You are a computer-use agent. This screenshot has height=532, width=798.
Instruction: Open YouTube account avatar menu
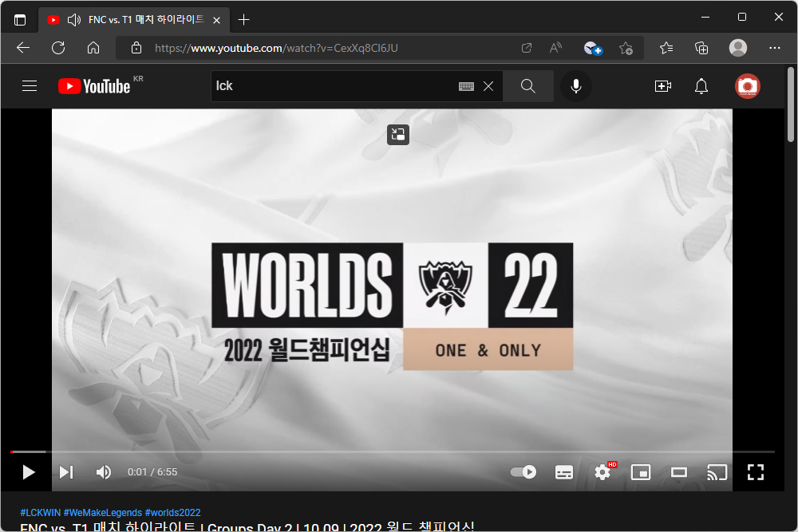pyautogui.click(x=748, y=86)
